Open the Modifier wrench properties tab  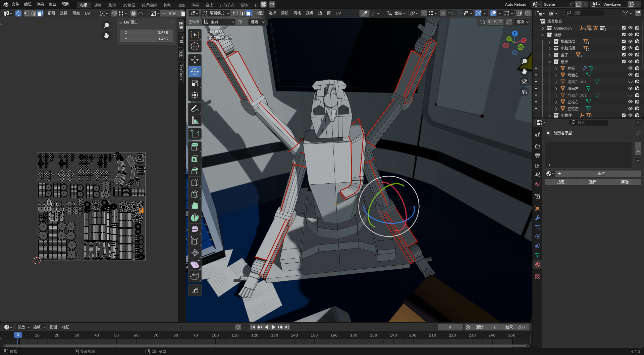[538, 218]
